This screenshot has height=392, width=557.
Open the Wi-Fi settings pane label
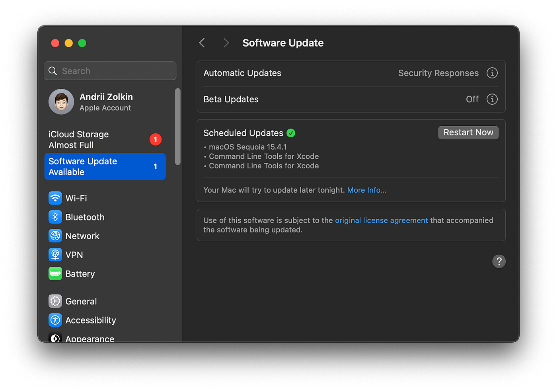[76, 198]
